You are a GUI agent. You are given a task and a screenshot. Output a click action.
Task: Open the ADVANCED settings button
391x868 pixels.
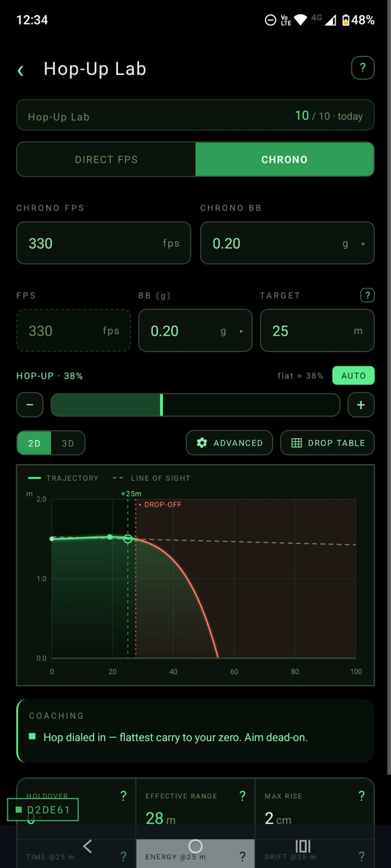pos(229,443)
